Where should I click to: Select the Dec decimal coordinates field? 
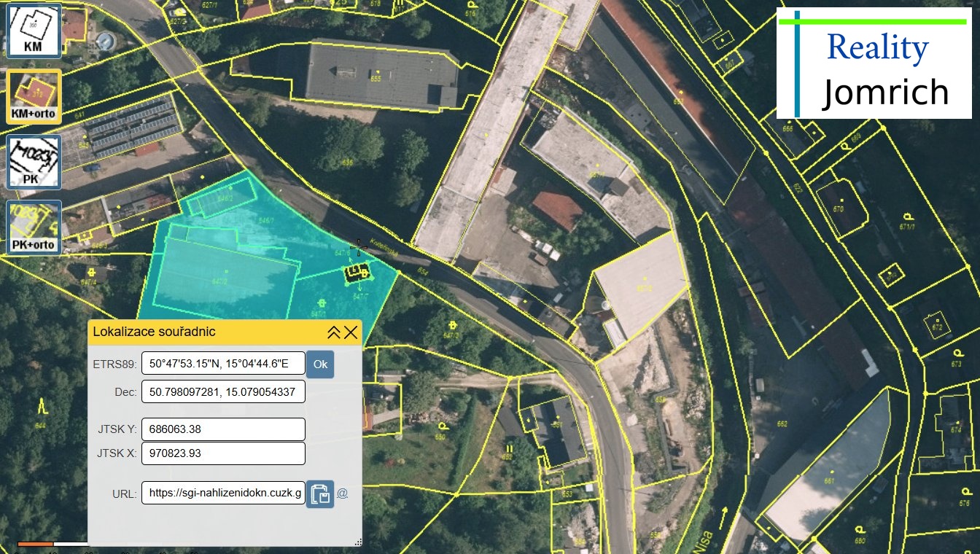[x=223, y=391]
